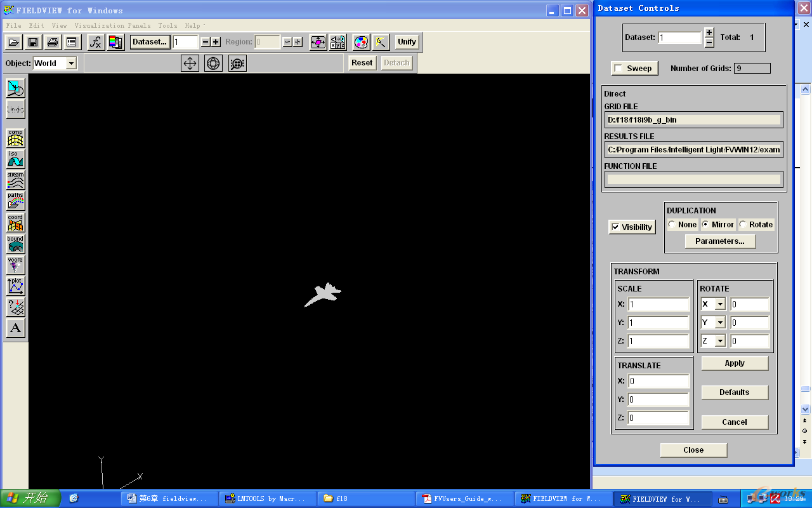The image size is (812, 508).
Task: Click the top selection tool in left sidebar
Action: coord(16,88)
